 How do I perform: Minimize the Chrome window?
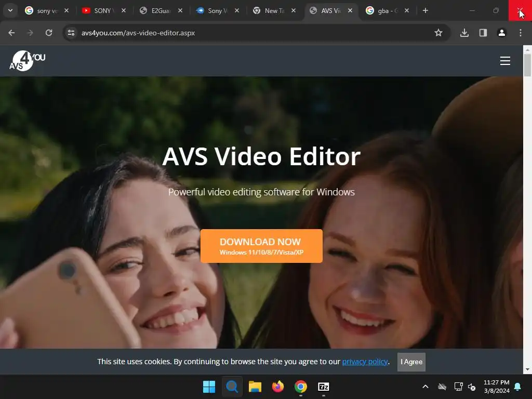pos(472,10)
